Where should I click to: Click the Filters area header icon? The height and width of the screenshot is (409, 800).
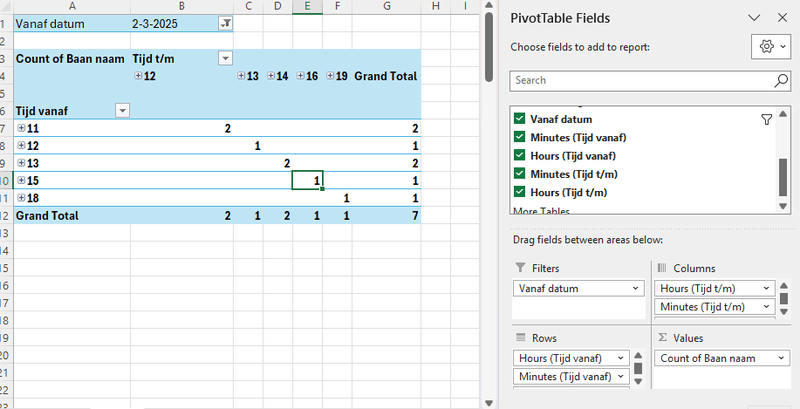click(520, 268)
